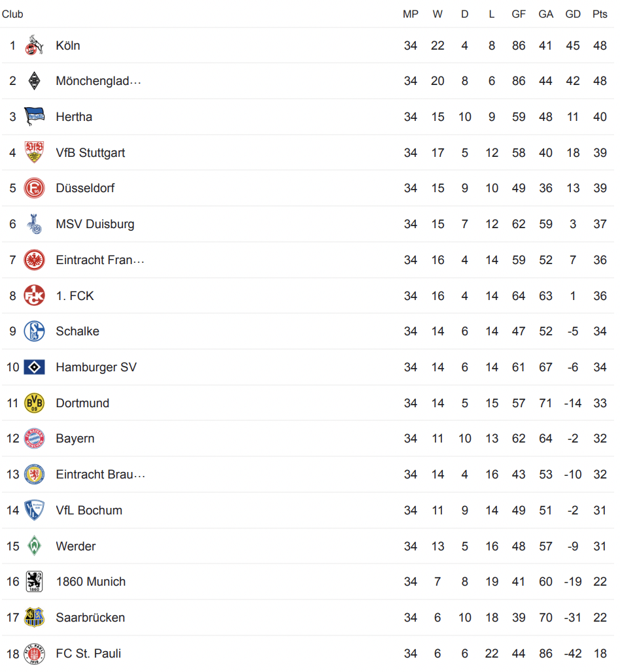620x672 pixels.
Task: Click the Köln club crest icon
Action: pos(34,45)
